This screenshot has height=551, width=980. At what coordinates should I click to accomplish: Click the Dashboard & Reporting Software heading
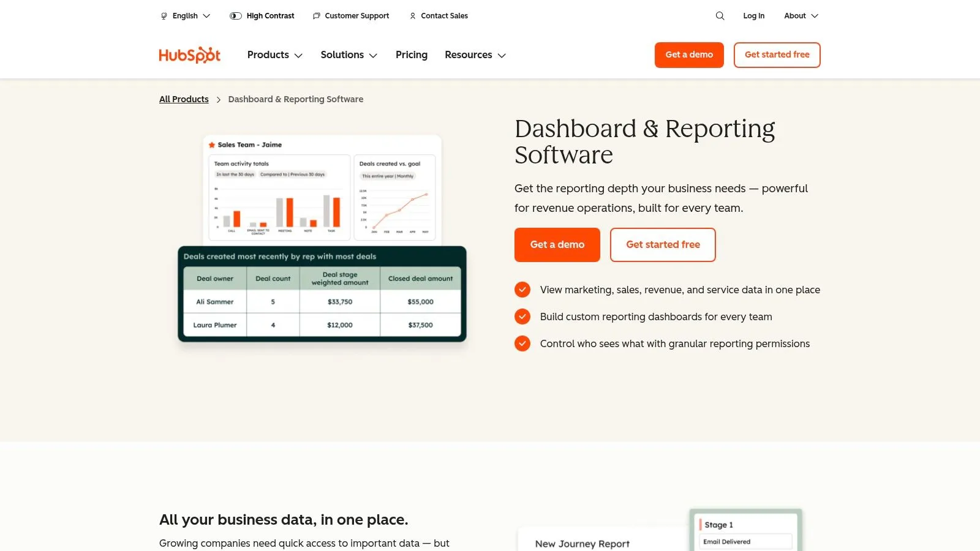pyautogui.click(x=645, y=141)
